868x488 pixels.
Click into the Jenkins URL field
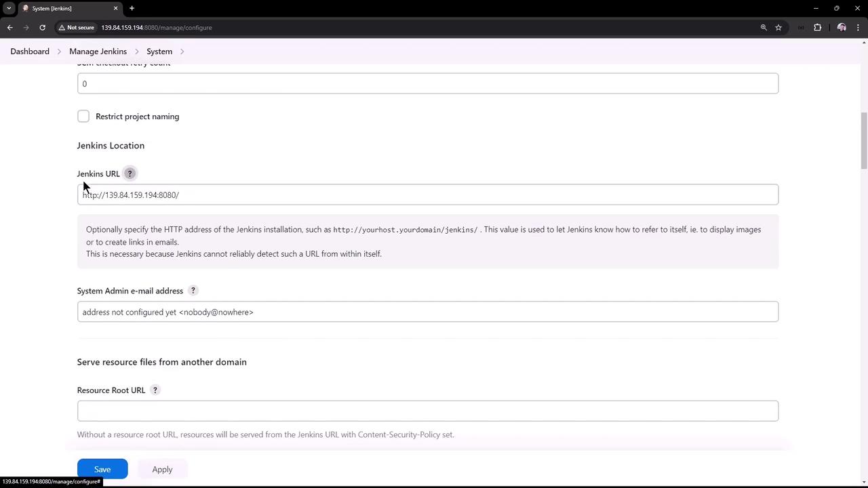point(428,195)
